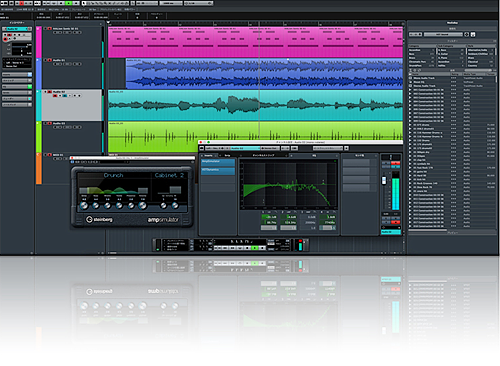
Task: Select Accordion in the Category filter list
Action: pyautogui.click(x=422, y=50)
